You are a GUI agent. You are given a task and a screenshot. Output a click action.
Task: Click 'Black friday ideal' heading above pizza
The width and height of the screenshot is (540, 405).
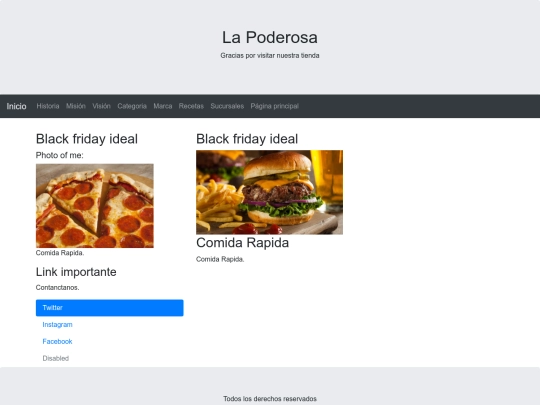point(87,139)
